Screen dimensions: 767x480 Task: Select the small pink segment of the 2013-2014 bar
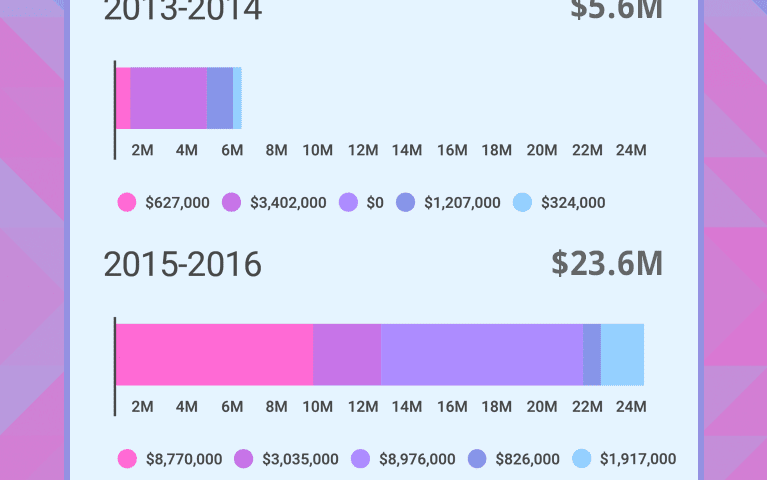click(x=123, y=98)
